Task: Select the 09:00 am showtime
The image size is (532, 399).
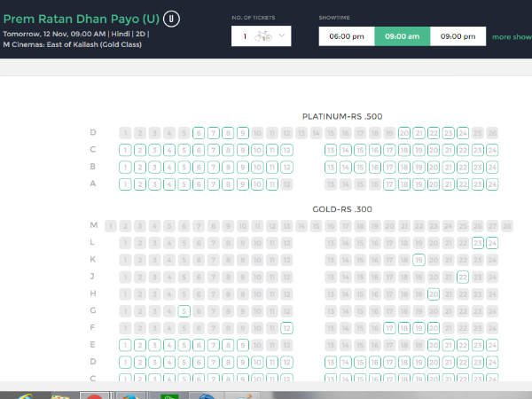Action: pos(402,36)
